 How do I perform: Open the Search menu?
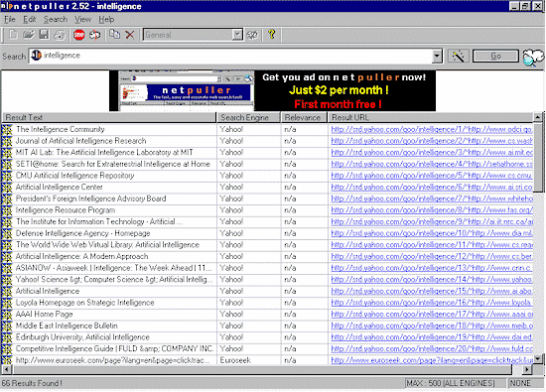click(x=56, y=20)
